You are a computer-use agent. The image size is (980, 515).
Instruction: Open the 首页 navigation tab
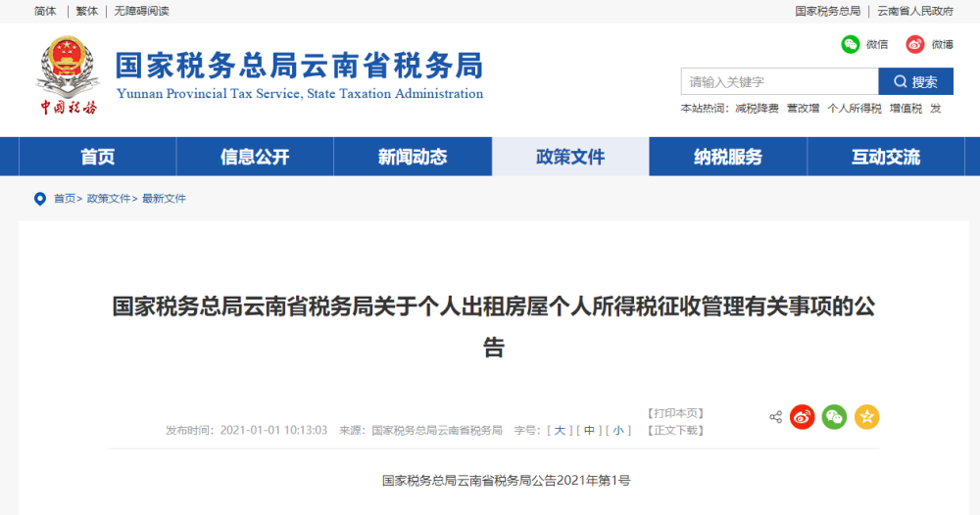(97, 157)
